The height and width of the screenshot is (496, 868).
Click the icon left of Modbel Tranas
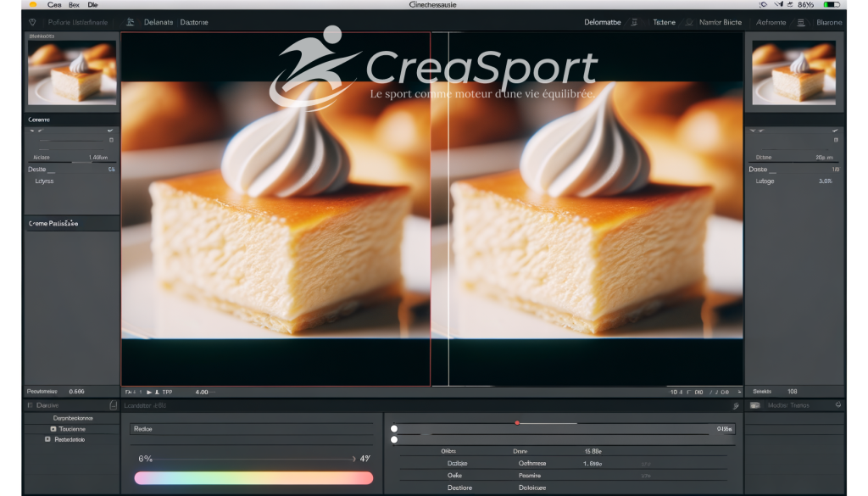(x=754, y=405)
